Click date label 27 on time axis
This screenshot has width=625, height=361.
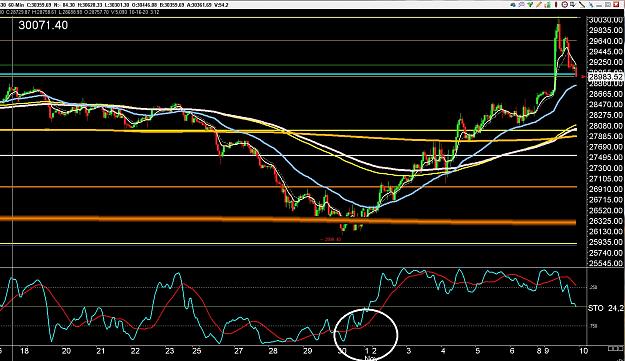(x=238, y=351)
